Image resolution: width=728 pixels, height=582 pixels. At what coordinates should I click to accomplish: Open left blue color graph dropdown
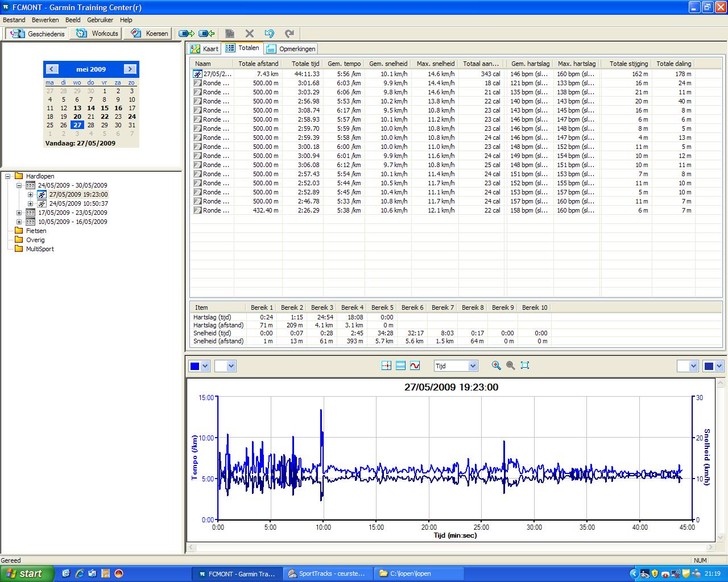tap(205, 366)
